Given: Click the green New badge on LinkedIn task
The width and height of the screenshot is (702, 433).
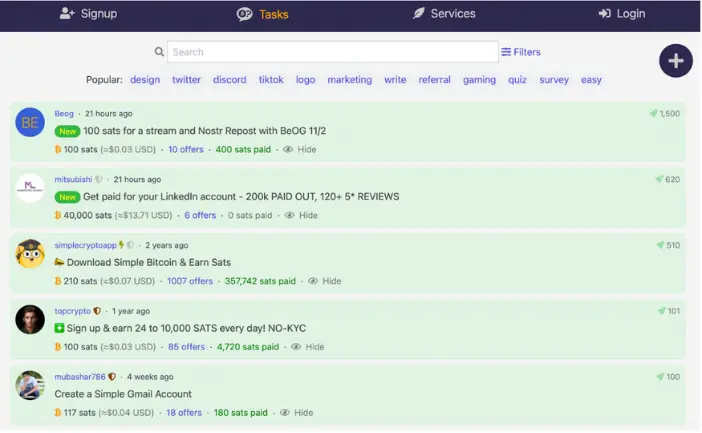Looking at the screenshot, I should (x=67, y=197).
